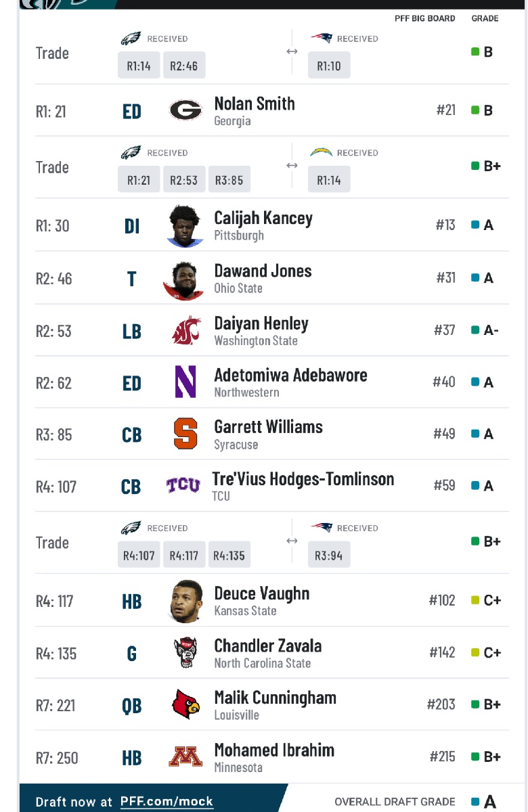Click the yellow-green C+ grade dot for Chandler Zavala
The width and height of the screenshot is (528, 812).
[475, 653]
